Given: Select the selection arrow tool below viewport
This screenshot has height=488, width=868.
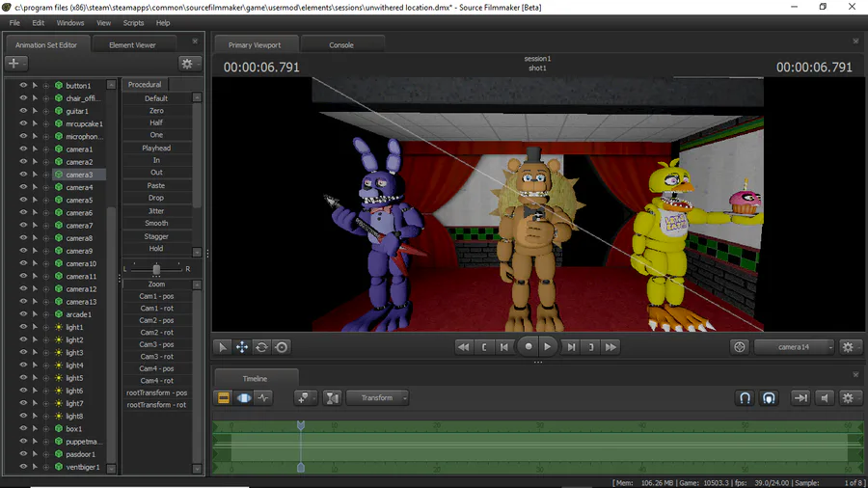Looking at the screenshot, I should 222,347.
